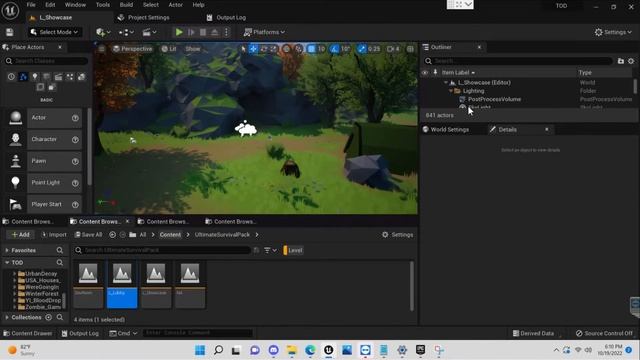640x360 pixels.
Task: Open the Blueprints toolbar dropdown
Action: (x=126, y=32)
